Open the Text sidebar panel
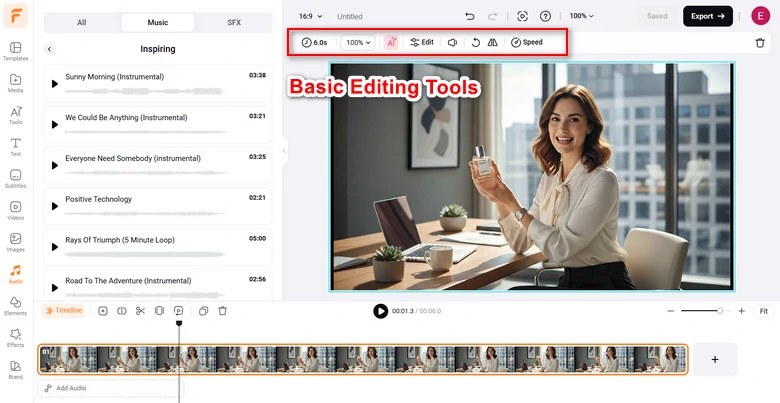Image resolution: width=780 pixels, height=403 pixels. tap(15, 147)
